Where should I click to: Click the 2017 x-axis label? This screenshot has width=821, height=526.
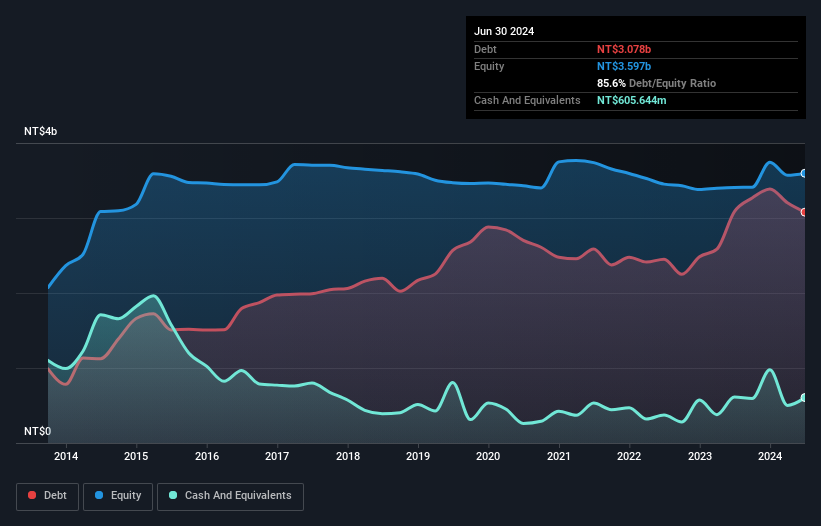tap(277, 456)
